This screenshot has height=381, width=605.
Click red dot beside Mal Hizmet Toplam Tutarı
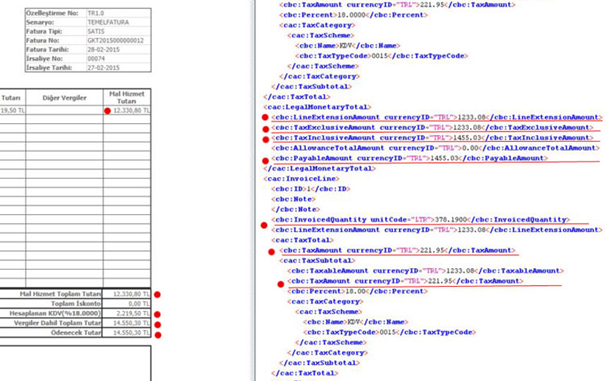point(157,294)
